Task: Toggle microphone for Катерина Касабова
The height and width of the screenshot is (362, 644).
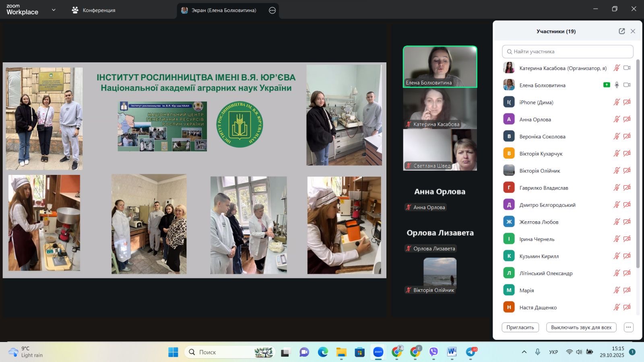Action: 616,68
